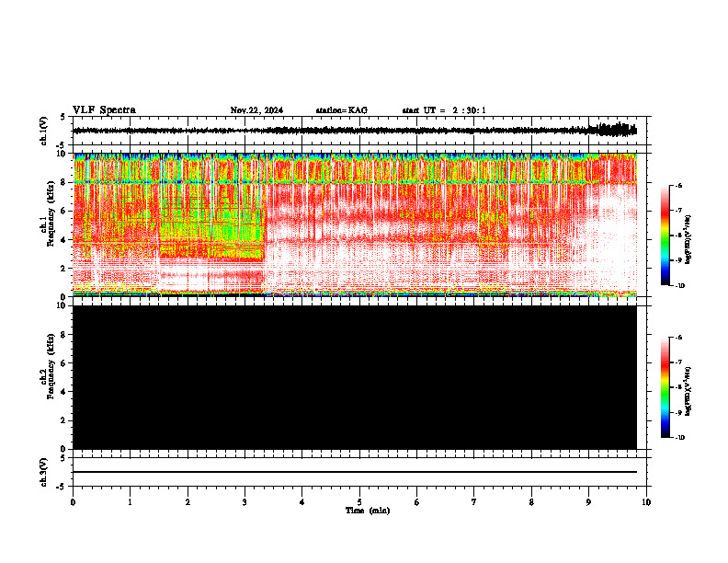Viewport: 728px width, 563px height.
Task: Click the ch.1 Frequency (kHz) axis label
Action: pyautogui.click(x=48, y=214)
